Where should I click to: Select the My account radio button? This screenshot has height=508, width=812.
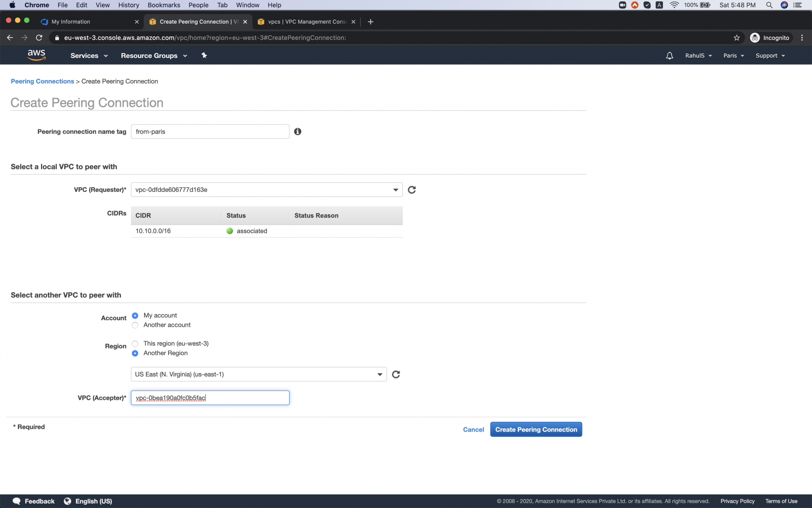click(x=135, y=315)
